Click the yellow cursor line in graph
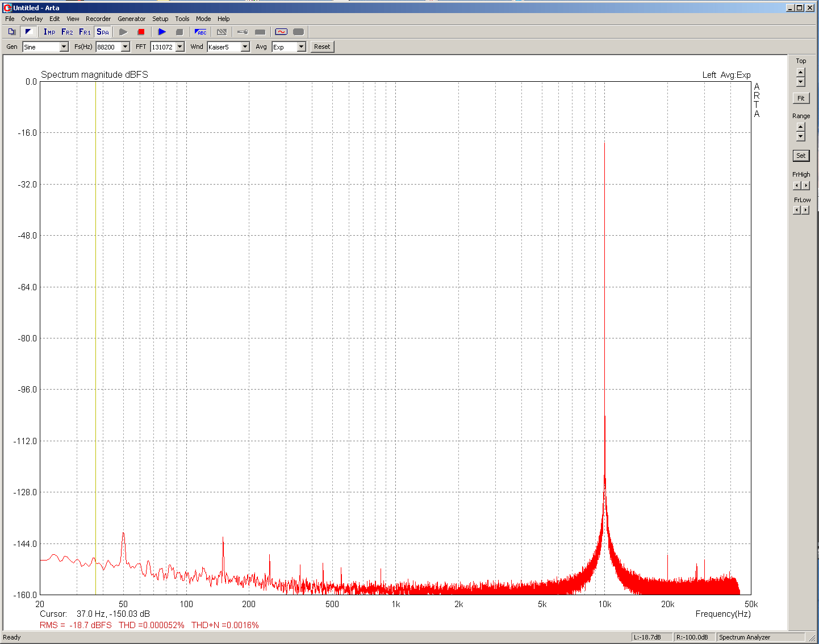Screen dimensions: 819x644 pos(95,338)
